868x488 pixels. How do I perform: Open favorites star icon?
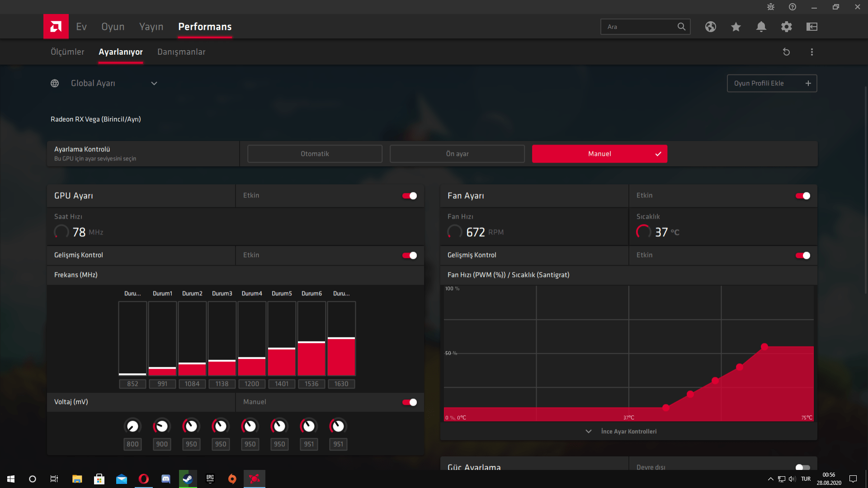point(736,27)
